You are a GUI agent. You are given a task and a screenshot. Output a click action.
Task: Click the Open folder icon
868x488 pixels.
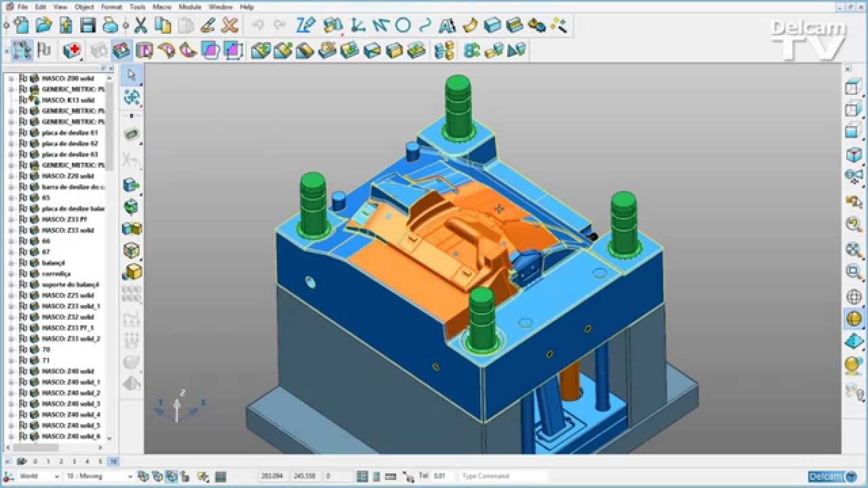pyautogui.click(x=43, y=26)
